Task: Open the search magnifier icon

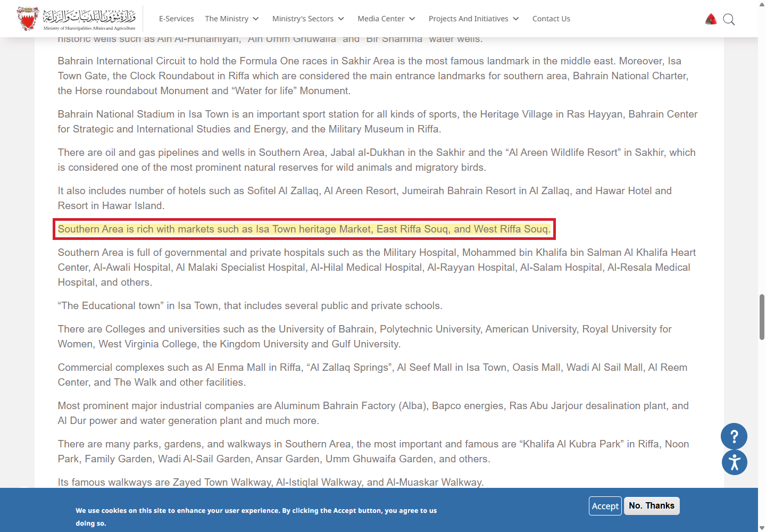Action: point(729,20)
